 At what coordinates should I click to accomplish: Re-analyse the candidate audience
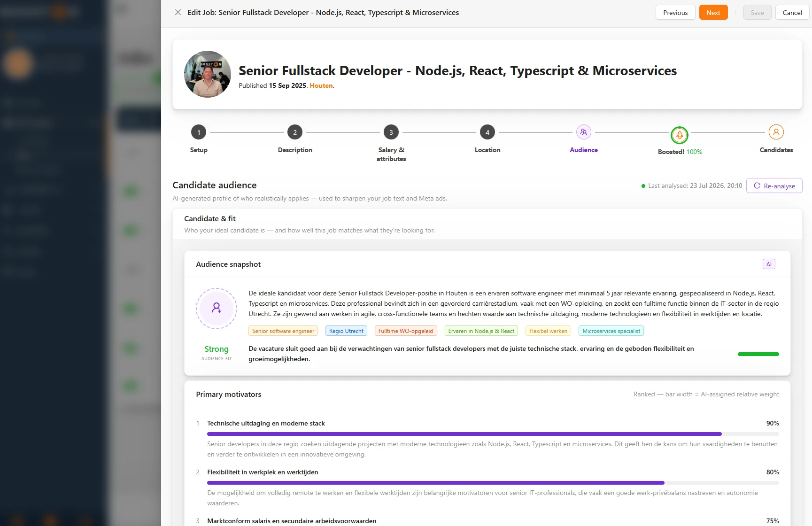click(x=774, y=186)
